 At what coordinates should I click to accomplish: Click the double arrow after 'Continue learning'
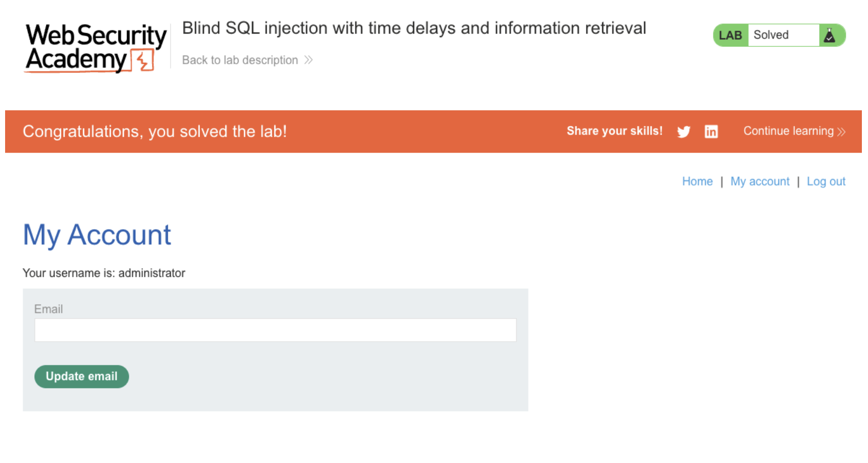841,132
